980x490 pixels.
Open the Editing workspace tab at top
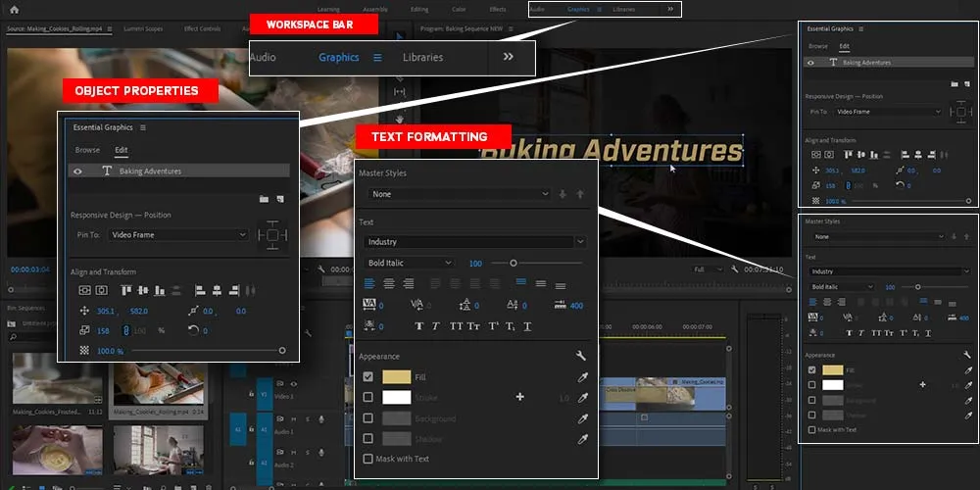point(419,10)
